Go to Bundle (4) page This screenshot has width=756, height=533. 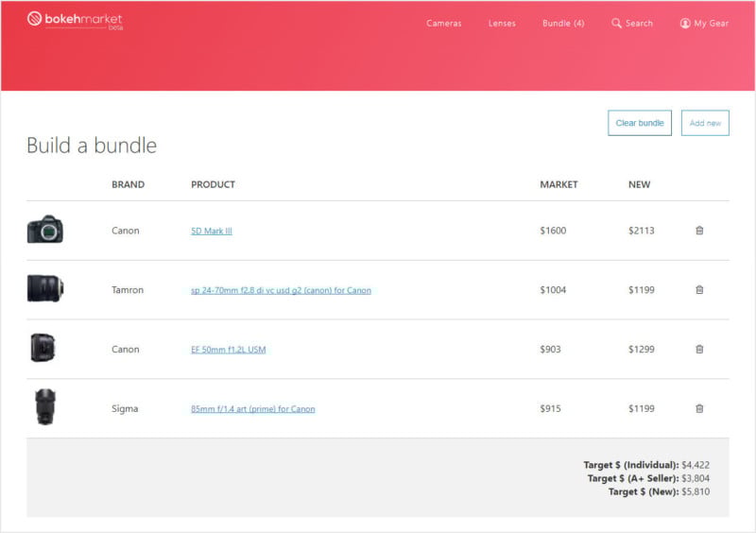(x=563, y=23)
